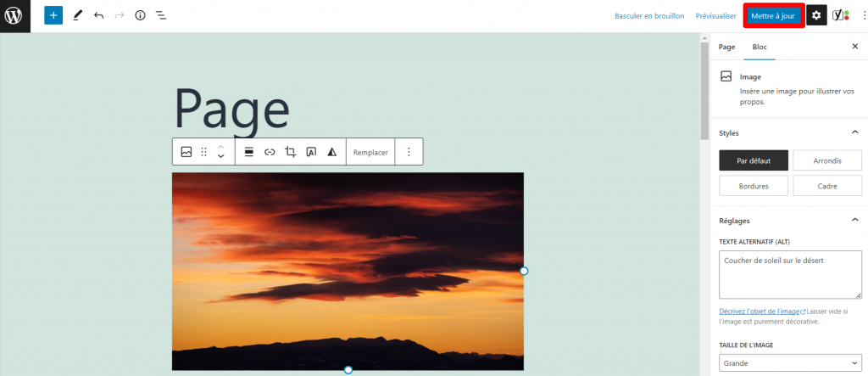Click Basculer en brouillon

pos(649,16)
